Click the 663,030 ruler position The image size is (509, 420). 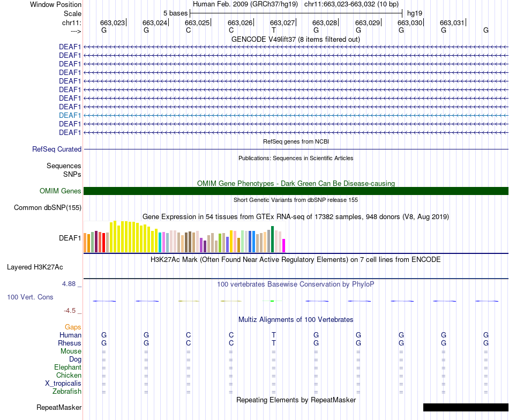[x=410, y=22]
